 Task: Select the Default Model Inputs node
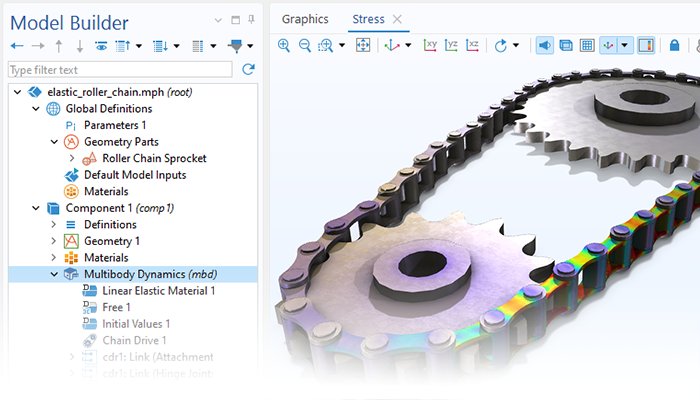135,175
